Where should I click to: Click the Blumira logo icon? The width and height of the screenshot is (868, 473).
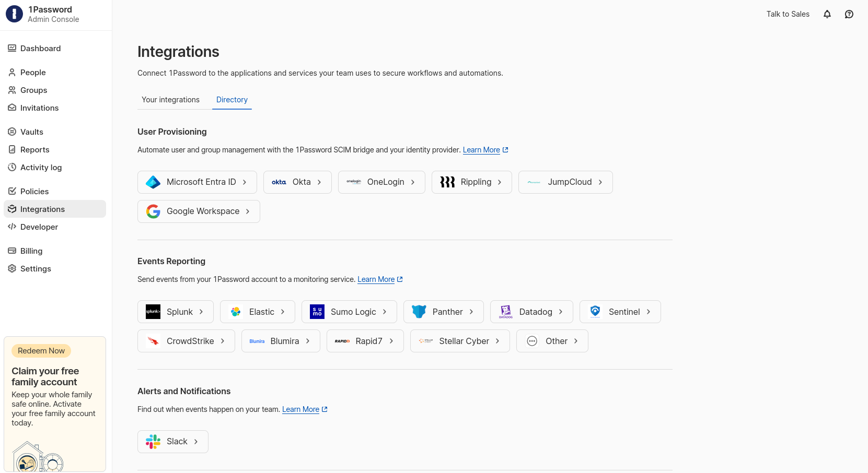pos(257,341)
